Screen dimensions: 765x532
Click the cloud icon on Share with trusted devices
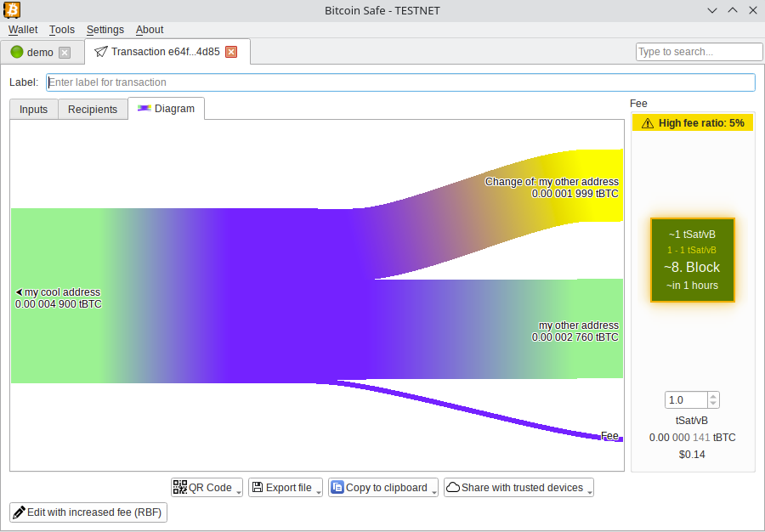[453, 487]
